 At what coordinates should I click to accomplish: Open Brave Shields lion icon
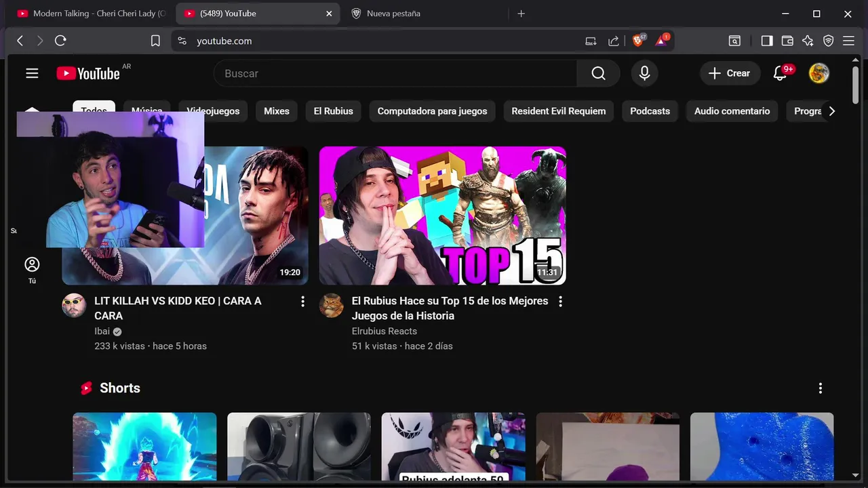(x=638, y=40)
